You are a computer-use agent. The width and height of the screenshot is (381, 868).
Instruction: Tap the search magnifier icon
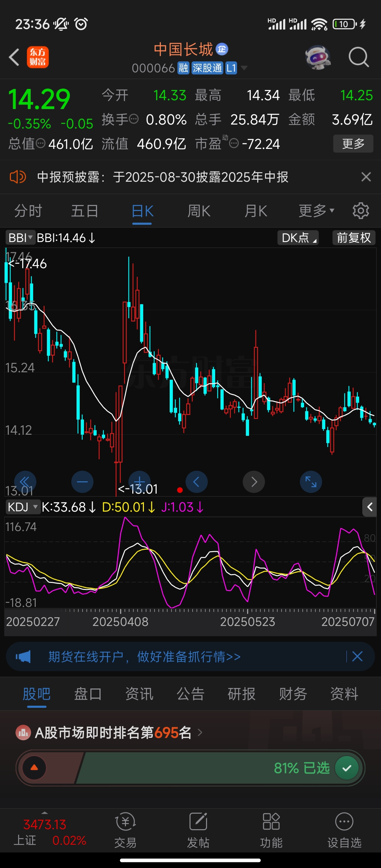[x=359, y=57]
